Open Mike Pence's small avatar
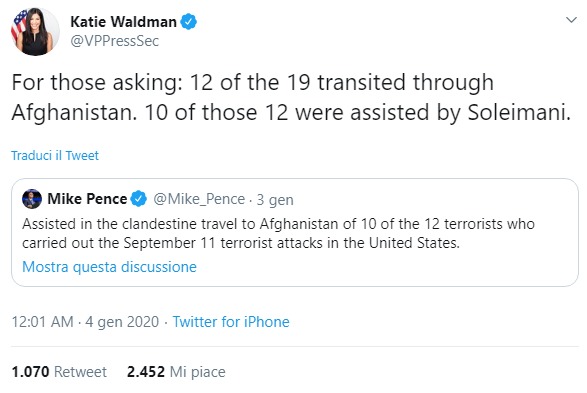 point(32,199)
